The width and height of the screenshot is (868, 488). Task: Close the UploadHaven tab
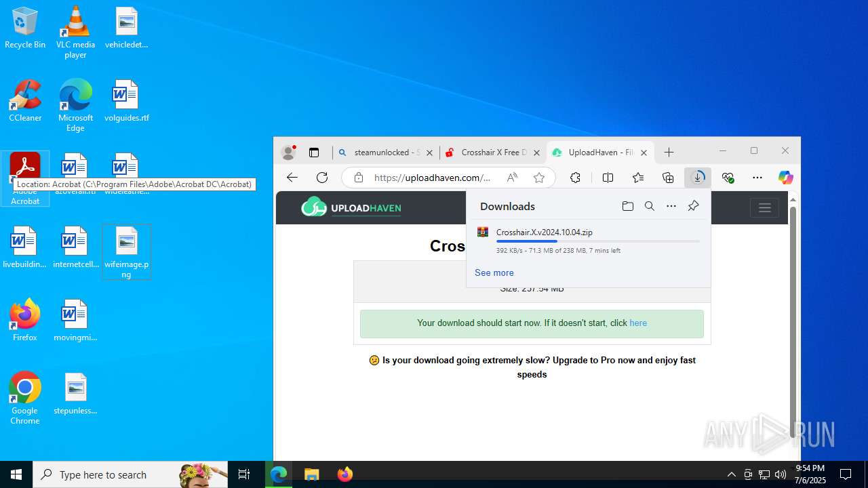coord(644,152)
